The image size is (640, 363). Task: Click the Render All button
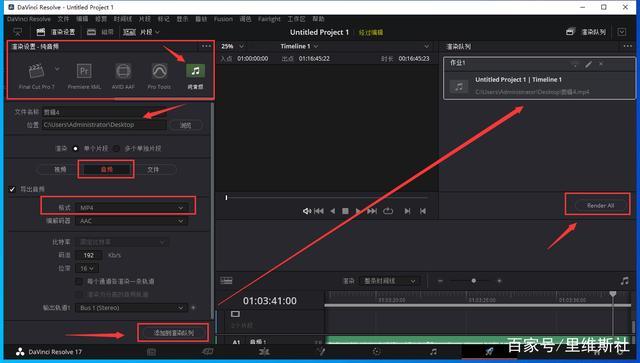tap(600, 205)
